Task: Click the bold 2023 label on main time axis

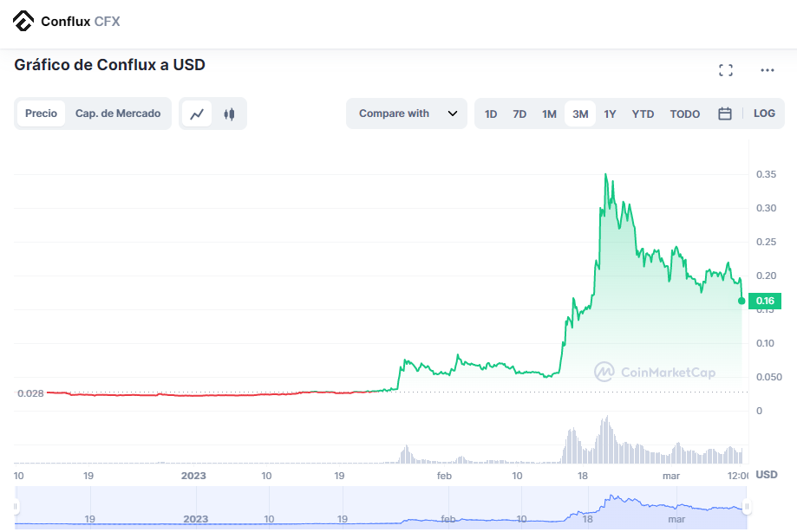Action: point(193,476)
